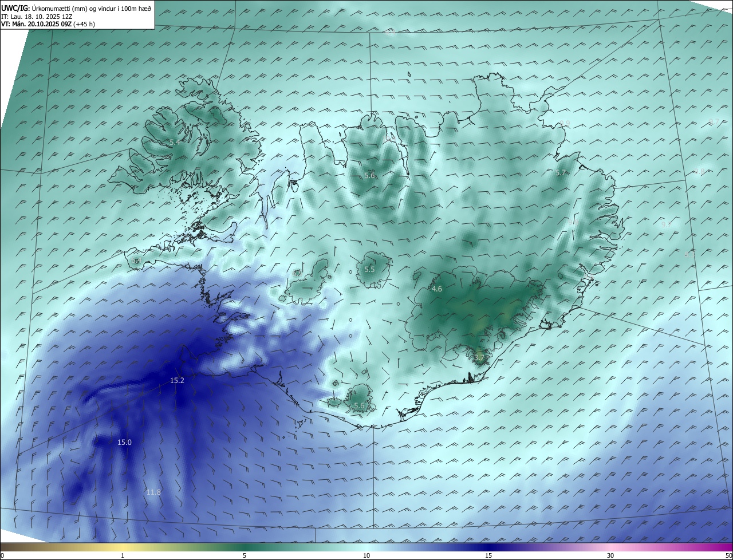733x560 pixels.
Task: Pick the dark navy colorbar segment at 15
Action: (x=488, y=547)
